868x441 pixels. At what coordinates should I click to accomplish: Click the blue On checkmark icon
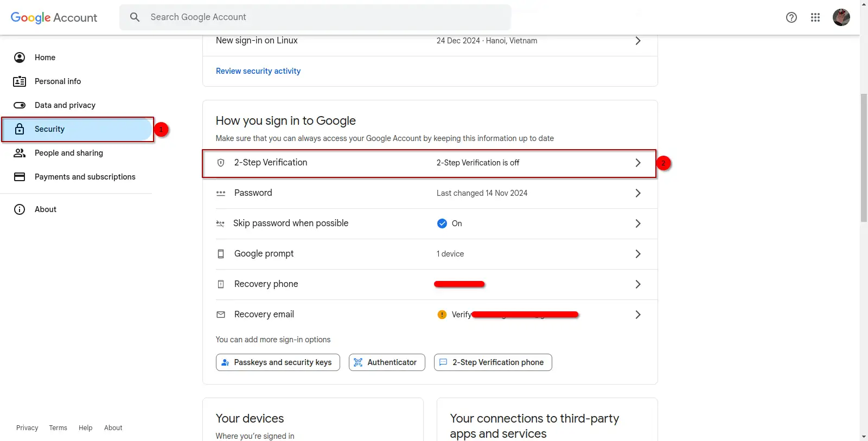[442, 223]
